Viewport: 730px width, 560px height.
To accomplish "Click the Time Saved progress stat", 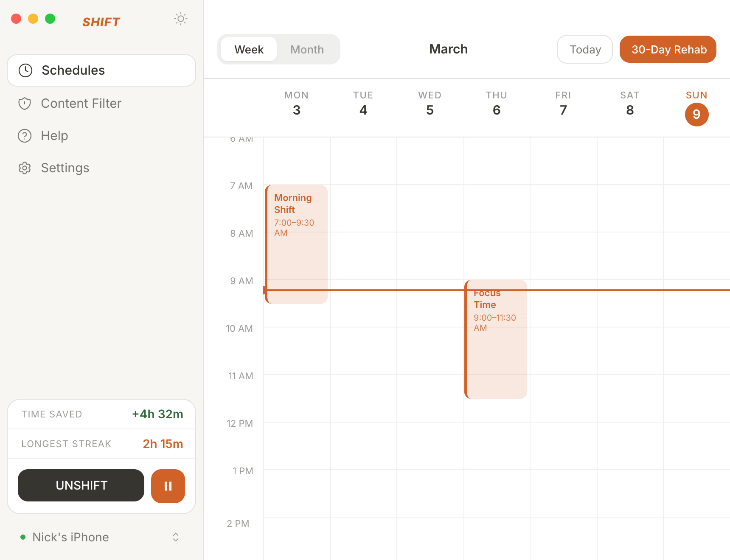I will 101,414.
